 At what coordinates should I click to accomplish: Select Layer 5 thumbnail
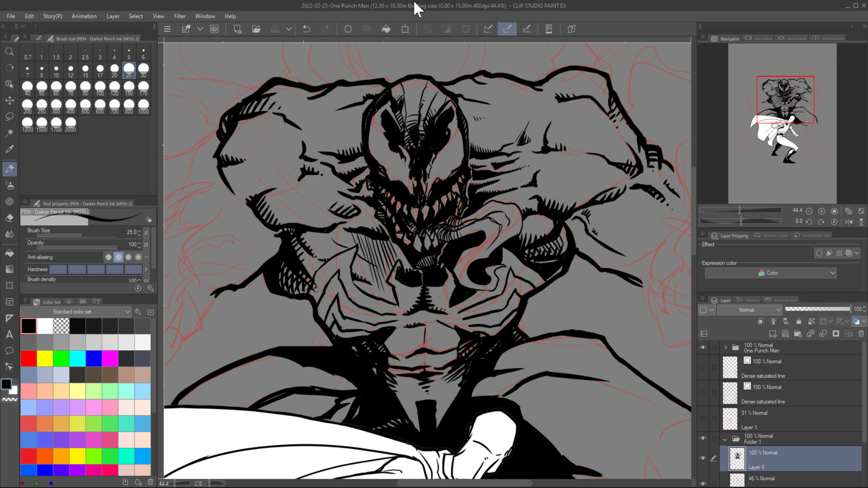click(737, 459)
